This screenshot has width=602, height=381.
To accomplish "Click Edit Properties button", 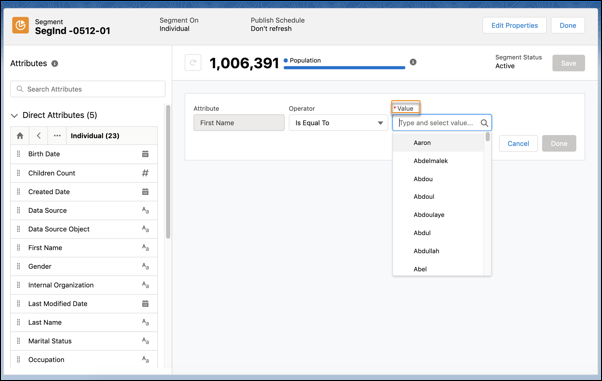I will click(x=514, y=25).
